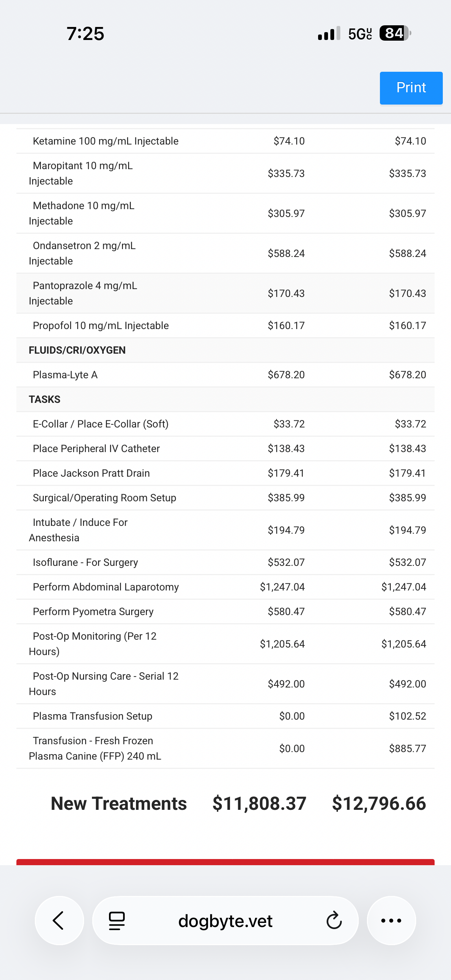This screenshot has height=980, width=451.
Task: Tap the TASKS section header
Action: pos(44,399)
